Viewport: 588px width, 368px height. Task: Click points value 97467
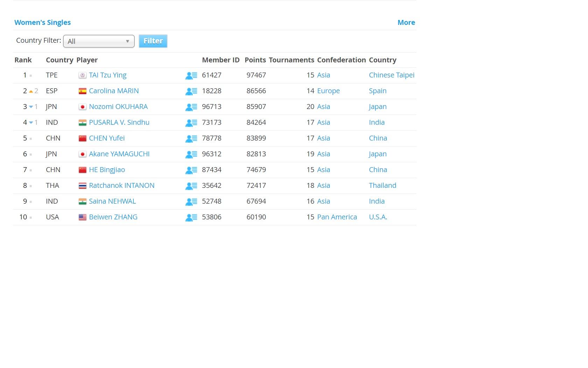256,75
